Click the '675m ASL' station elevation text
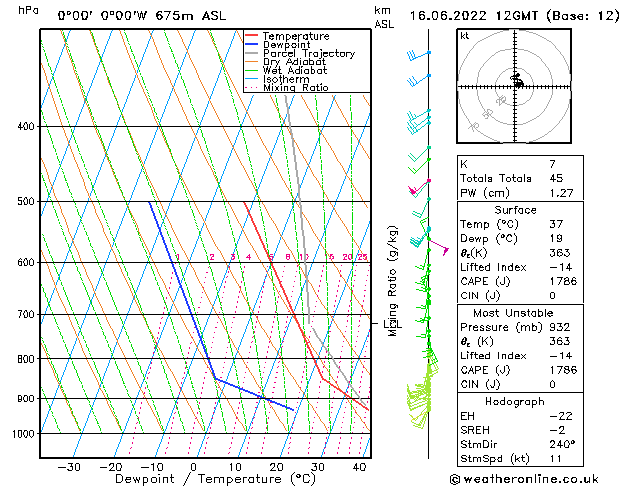The height and width of the screenshot is (486, 629). coord(191,16)
